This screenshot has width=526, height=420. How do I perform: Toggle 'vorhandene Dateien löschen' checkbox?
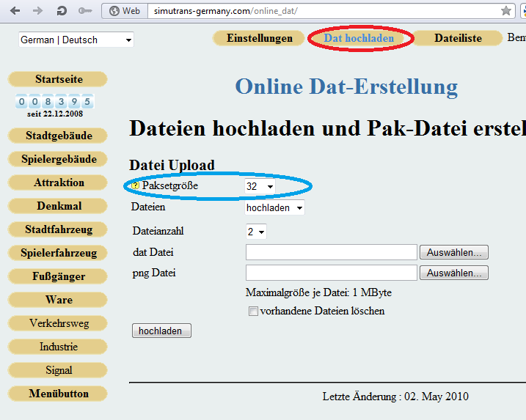click(x=254, y=312)
